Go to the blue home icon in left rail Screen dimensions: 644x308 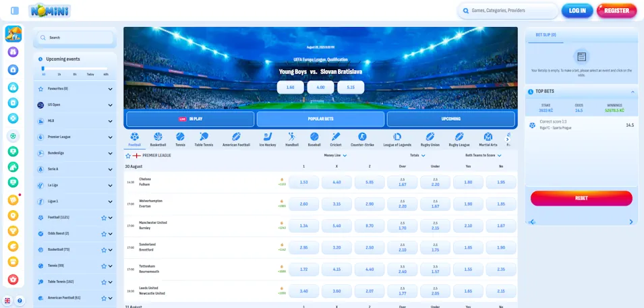pos(13,69)
